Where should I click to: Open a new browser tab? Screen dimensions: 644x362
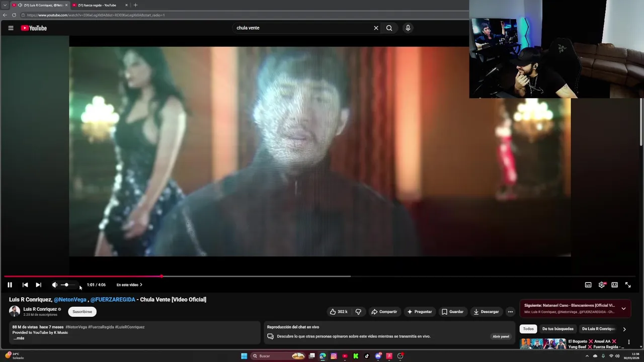click(135, 5)
